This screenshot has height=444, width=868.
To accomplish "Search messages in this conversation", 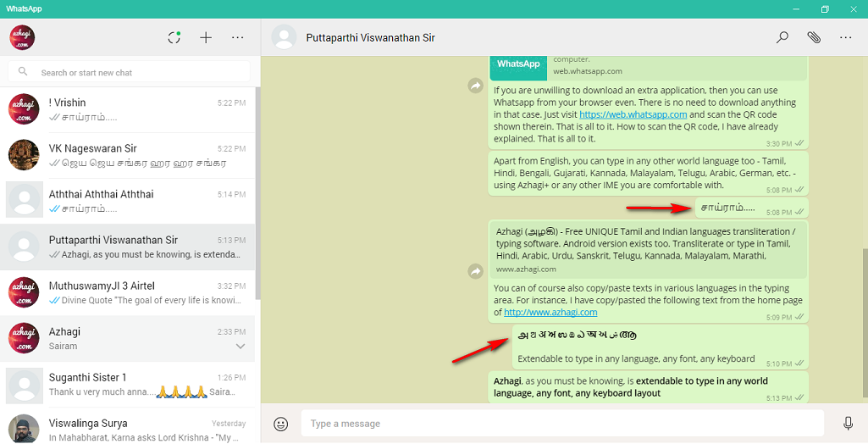I will [x=782, y=37].
